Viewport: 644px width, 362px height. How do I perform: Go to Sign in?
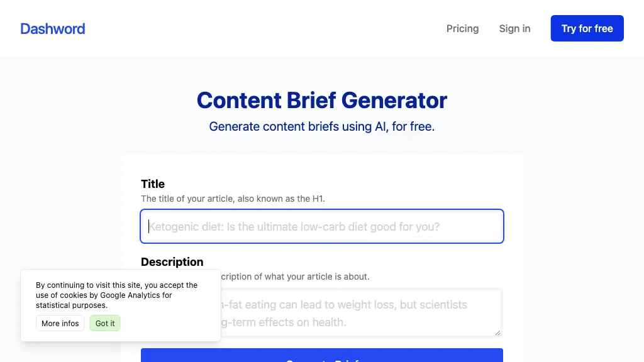[x=514, y=29]
